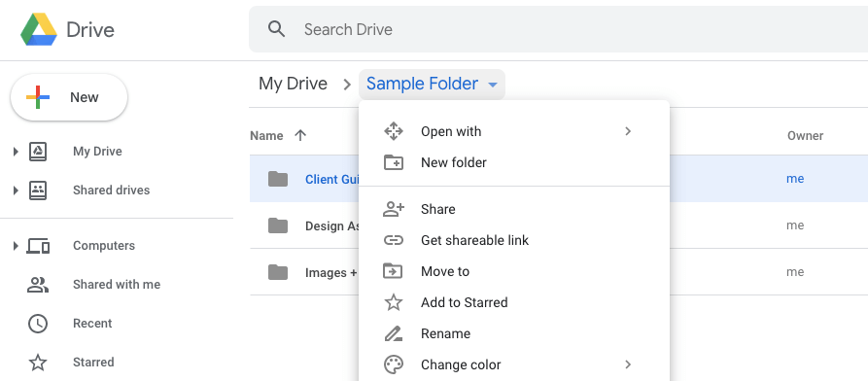Open Computers in the sidebar
Image resolution: width=868 pixels, height=381 pixels.
[104, 245]
